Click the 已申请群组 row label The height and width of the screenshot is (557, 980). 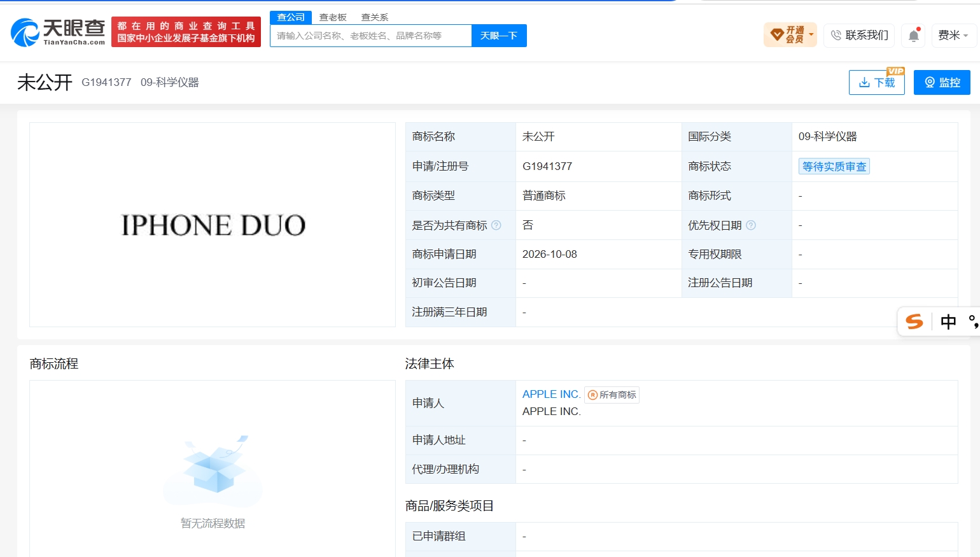coord(439,536)
